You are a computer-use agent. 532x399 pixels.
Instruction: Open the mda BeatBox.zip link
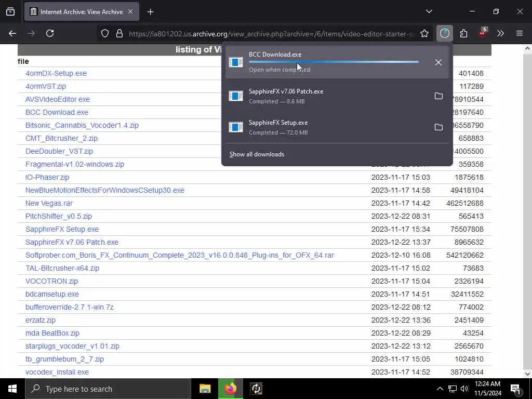[x=52, y=333]
